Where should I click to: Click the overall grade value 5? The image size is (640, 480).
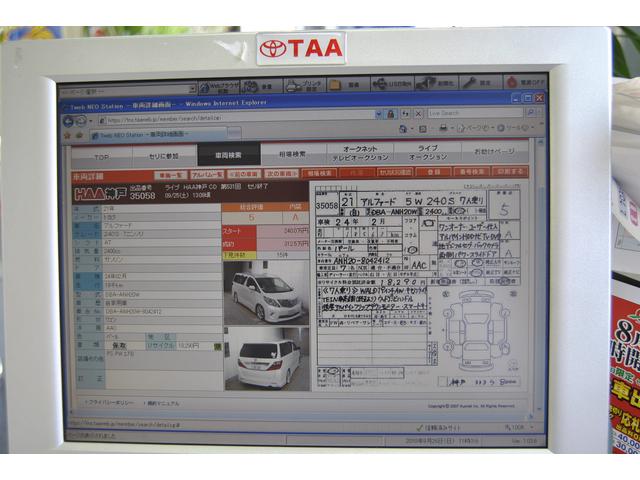click(251, 218)
